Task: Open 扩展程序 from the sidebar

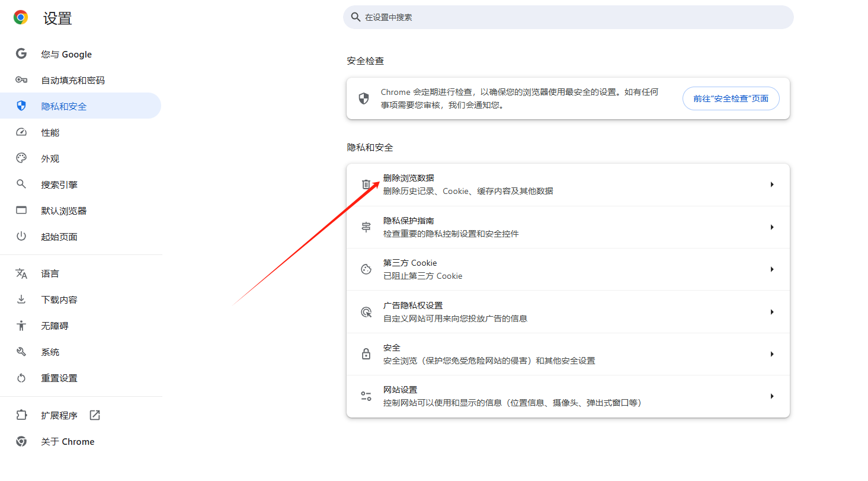Action: [x=81, y=415]
